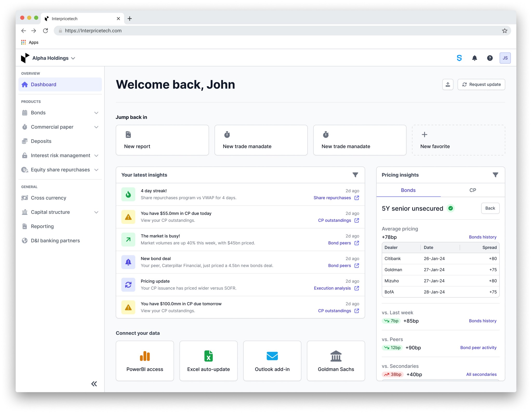This screenshot has width=532, height=413.
Task: Click the PowerBI access card
Action: point(145,361)
